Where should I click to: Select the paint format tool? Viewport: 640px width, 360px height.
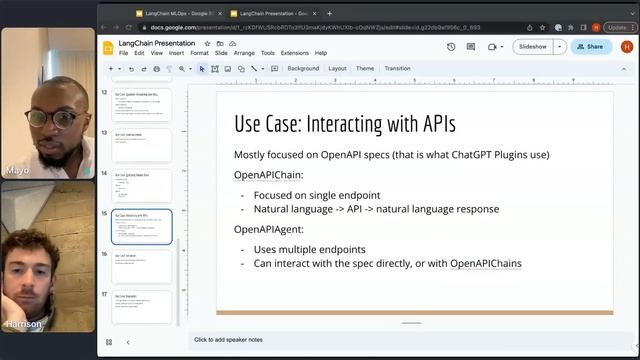tap(169, 69)
